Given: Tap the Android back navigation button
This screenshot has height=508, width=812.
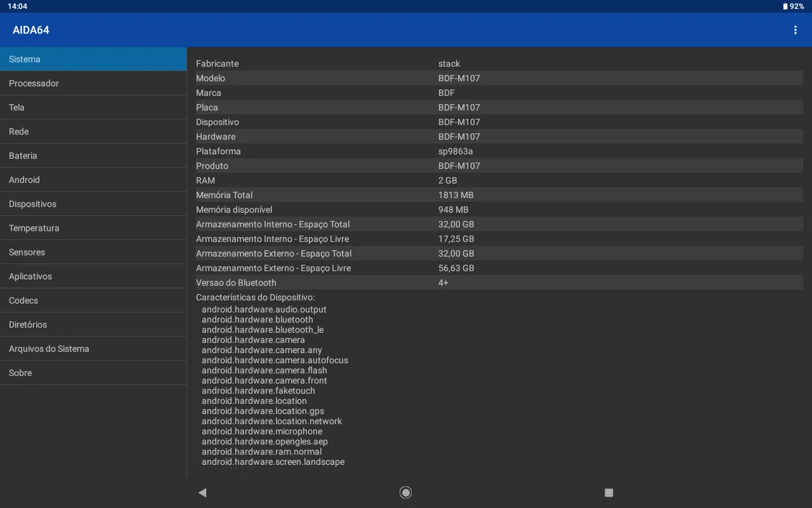Looking at the screenshot, I should (x=202, y=492).
